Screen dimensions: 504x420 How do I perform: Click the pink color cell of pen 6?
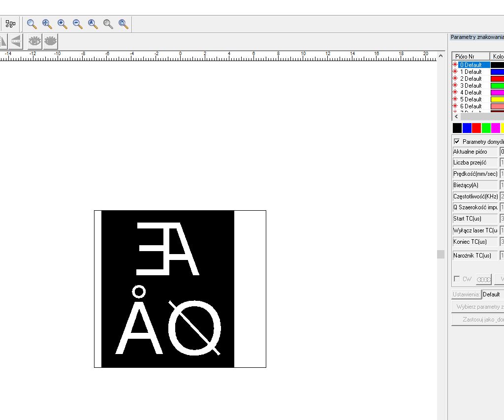coord(497,106)
